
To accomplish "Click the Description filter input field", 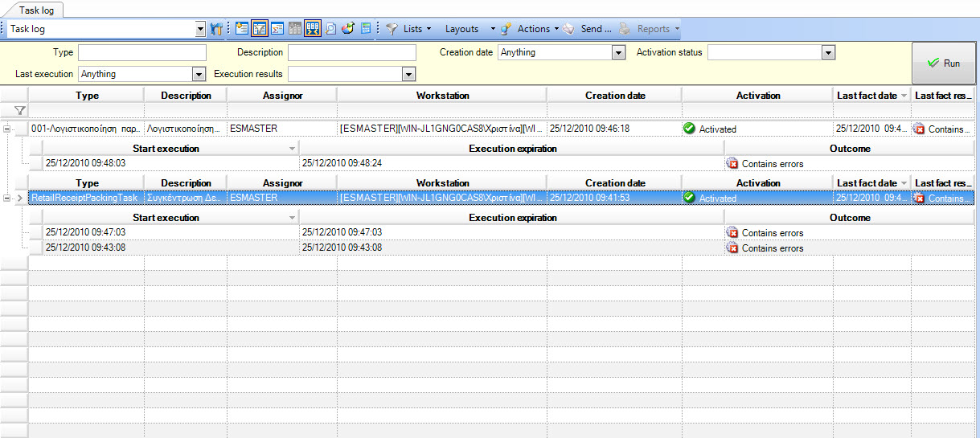I will pyautogui.click(x=352, y=52).
